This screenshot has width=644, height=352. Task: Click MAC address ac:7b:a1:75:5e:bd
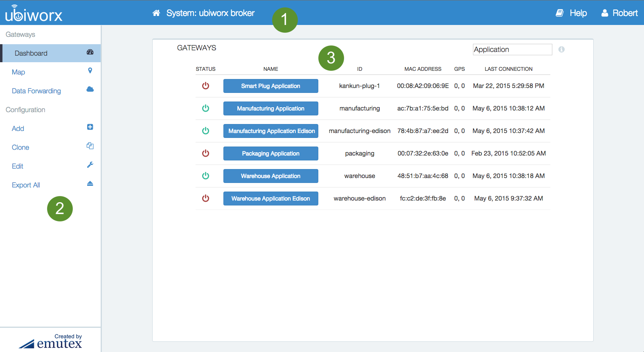pyautogui.click(x=423, y=108)
